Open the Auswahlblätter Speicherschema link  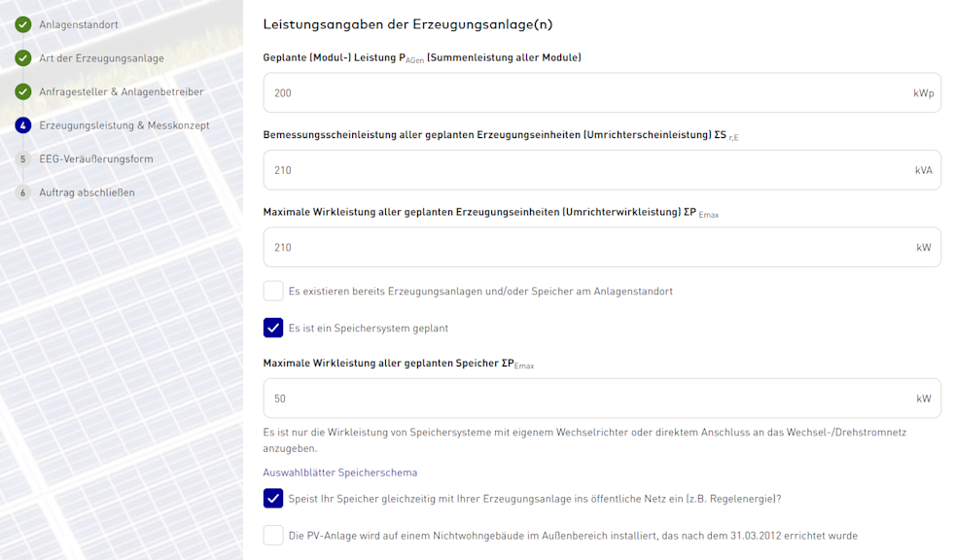(339, 472)
